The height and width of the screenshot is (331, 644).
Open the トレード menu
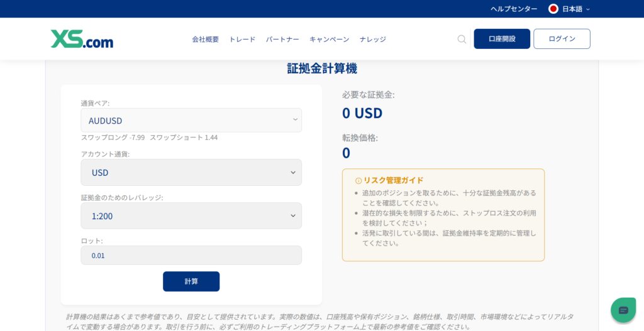242,40
